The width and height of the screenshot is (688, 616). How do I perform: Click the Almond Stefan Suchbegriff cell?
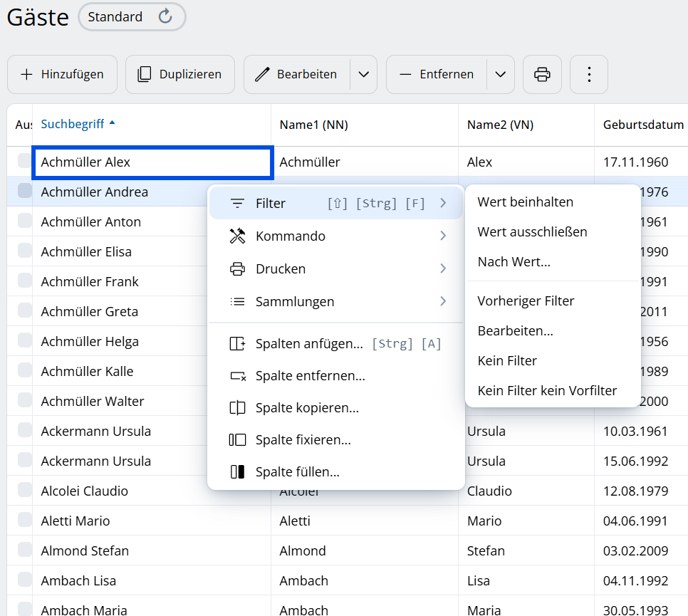152,551
